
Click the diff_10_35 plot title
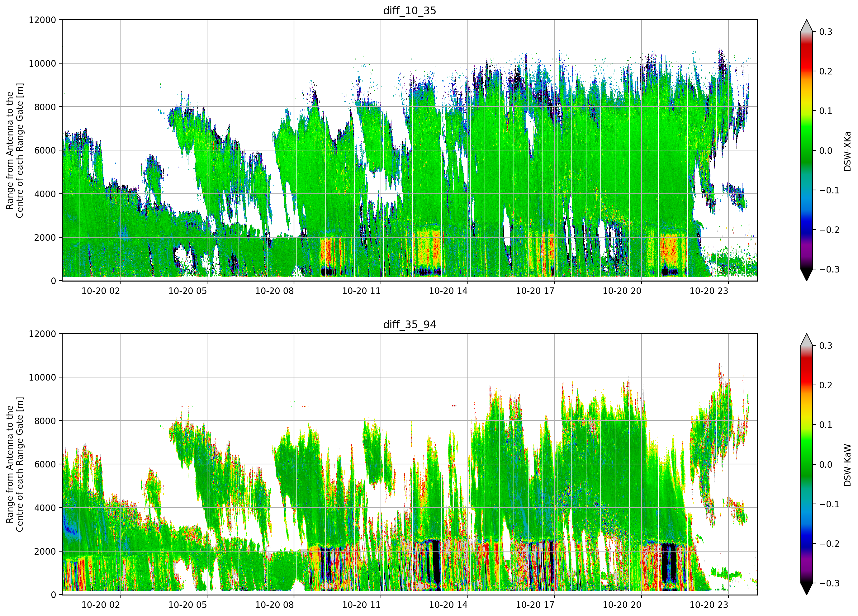(x=409, y=11)
